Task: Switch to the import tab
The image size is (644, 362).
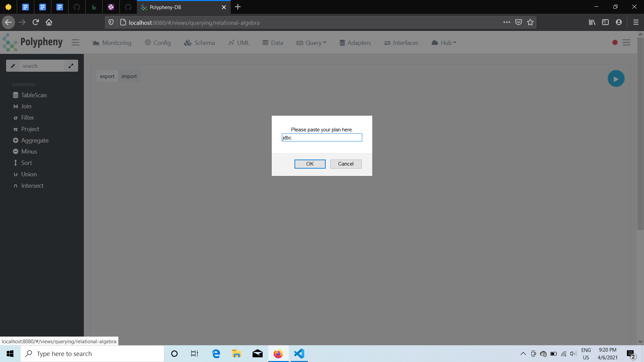Action: point(129,76)
